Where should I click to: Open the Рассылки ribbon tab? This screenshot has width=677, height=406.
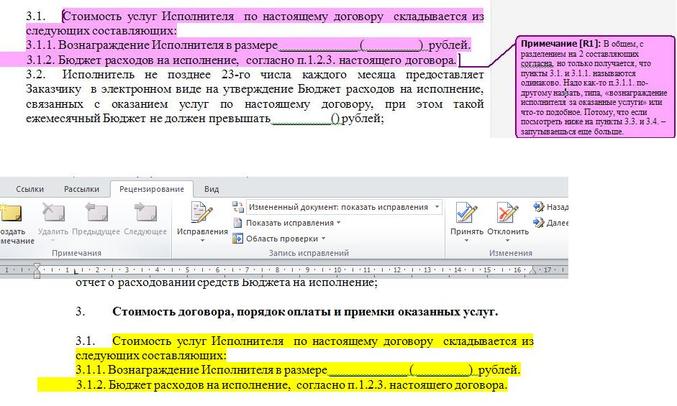click(x=81, y=188)
